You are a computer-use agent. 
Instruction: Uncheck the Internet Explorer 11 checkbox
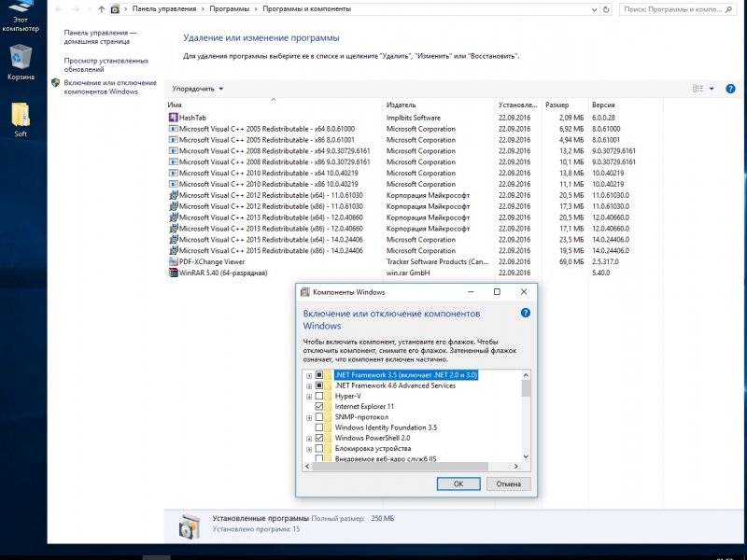coord(319,407)
